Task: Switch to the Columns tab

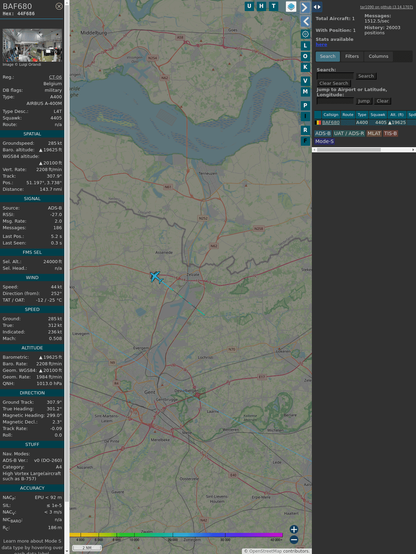Action: 378,57
